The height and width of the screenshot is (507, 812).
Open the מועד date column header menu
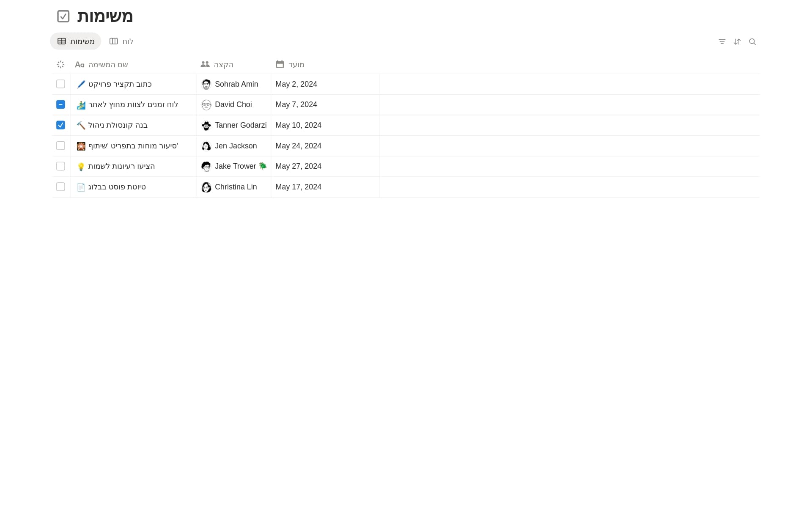(x=296, y=65)
